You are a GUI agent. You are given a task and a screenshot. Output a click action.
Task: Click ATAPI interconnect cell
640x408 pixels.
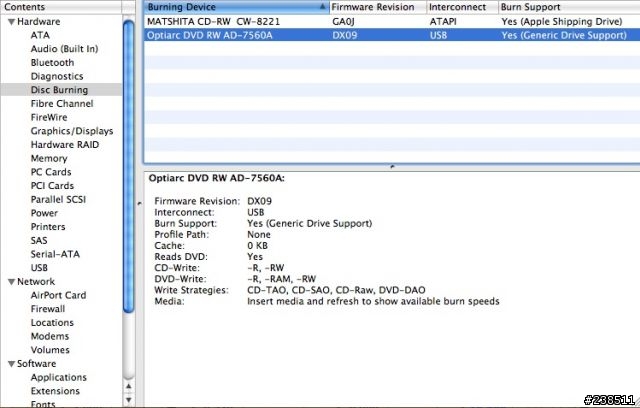[443, 22]
